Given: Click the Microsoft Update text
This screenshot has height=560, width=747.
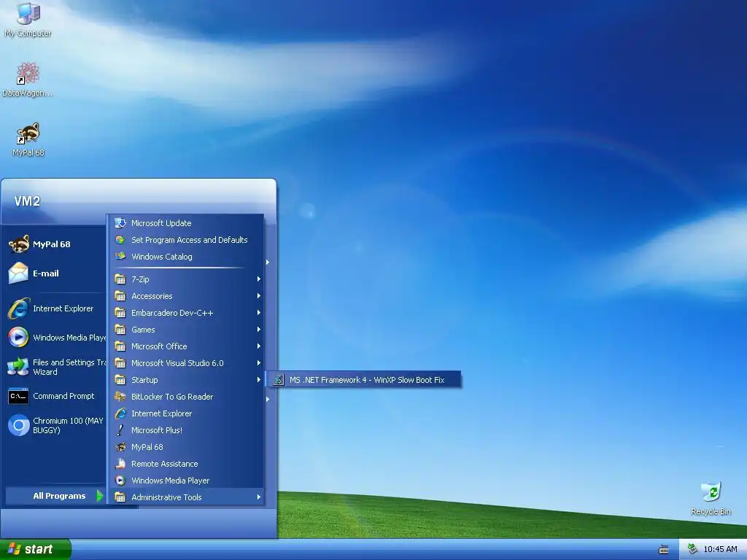Looking at the screenshot, I should point(161,223).
